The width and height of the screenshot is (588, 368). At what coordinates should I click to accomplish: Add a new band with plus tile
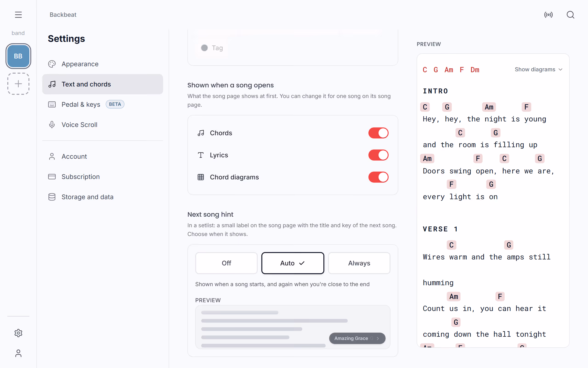click(x=18, y=84)
